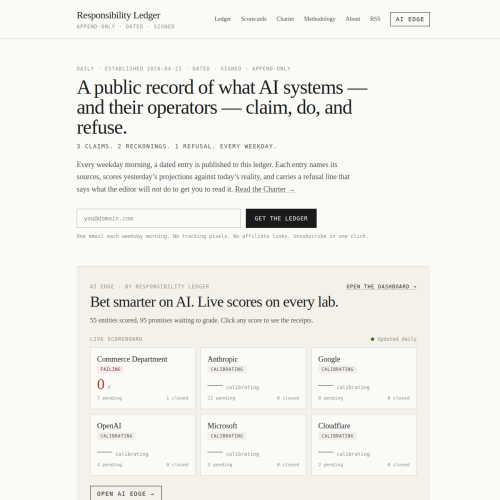Click Anthropic's CALIBRATING badge
Viewport: 500px width, 500px height.
pyautogui.click(x=227, y=369)
